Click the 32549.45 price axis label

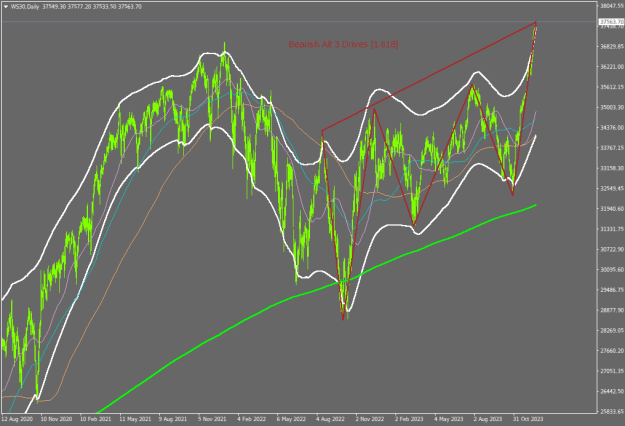[612, 188]
